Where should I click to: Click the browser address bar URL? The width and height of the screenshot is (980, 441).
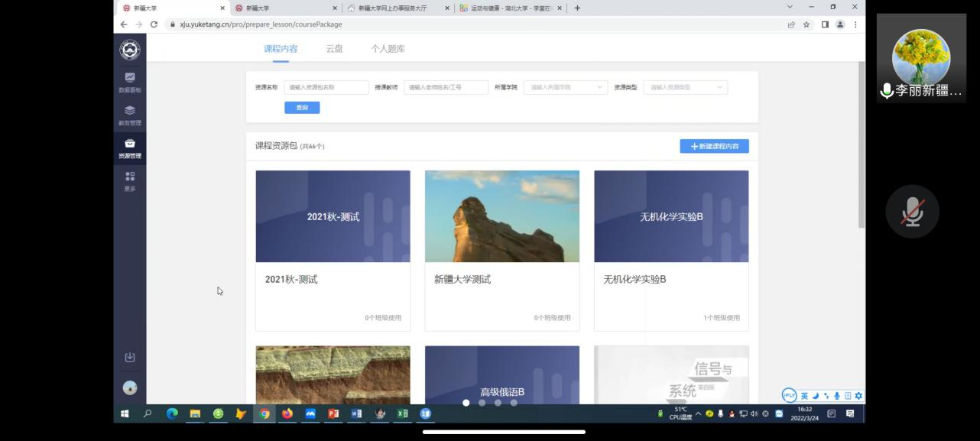point(261,24)
